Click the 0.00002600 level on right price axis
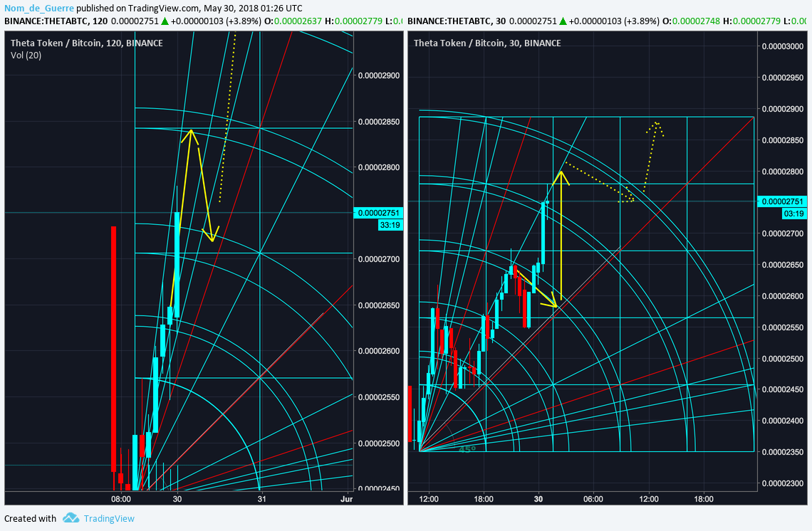 click(x=783, y=296)
